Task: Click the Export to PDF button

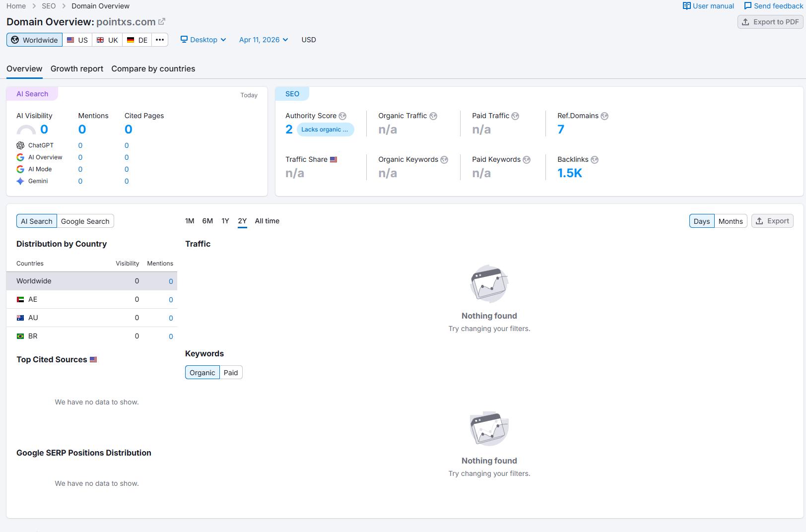Action: [x=770, y=22]
